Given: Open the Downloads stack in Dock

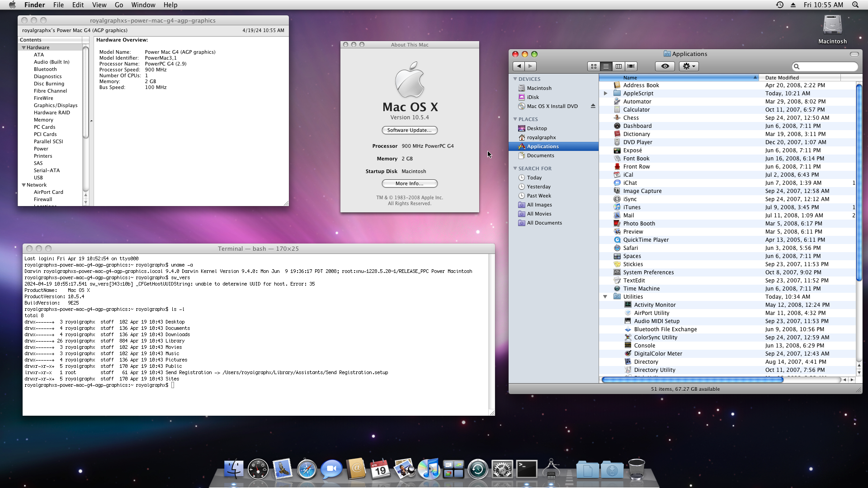Looking at the screenshot, I should tap(612, 469).
